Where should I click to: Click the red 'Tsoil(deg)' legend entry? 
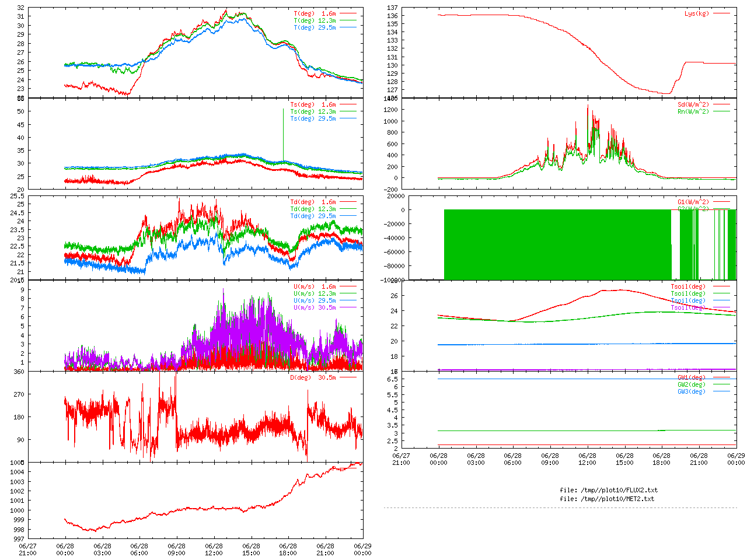[x=688, y=286]
